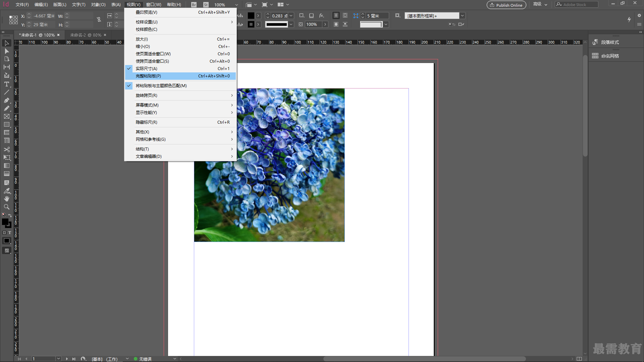The image size is (644, 362).
Task: Choose Entire Pasteboard menu item
Action: coord(180,76)
